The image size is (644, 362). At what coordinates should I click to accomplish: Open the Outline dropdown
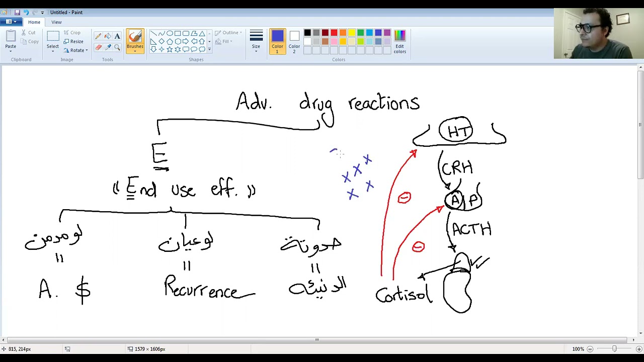coord(229,33)
